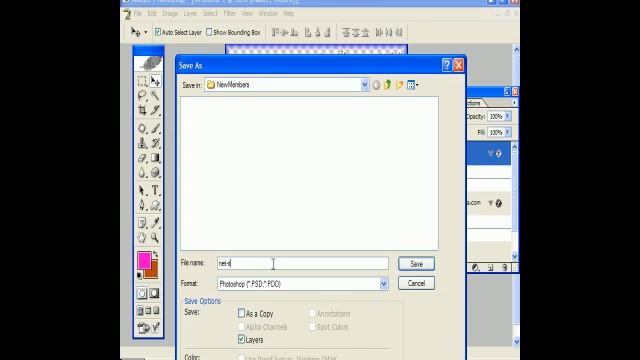Viewport: 640px width, 360px height.
Task: Select the Healing Brush tool
Action: click(x=142, y=128)
